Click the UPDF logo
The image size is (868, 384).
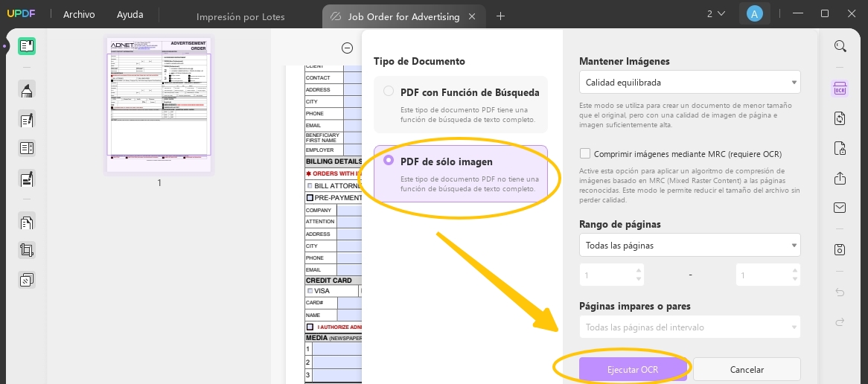pos(21,14)
